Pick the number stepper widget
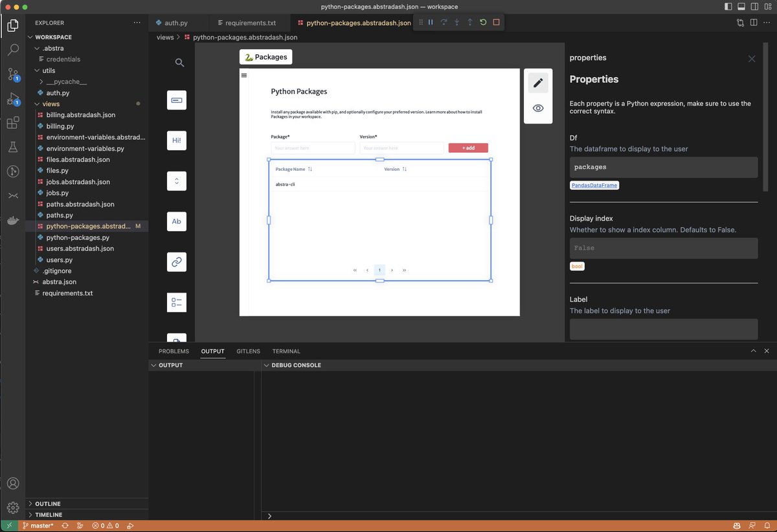 click(177, 181)
